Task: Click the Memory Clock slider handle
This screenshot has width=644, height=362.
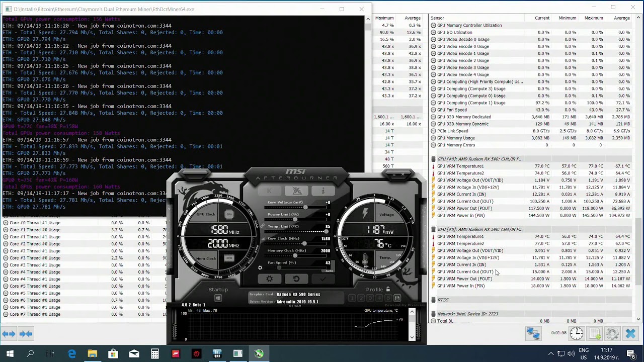Action: point(295,256)
